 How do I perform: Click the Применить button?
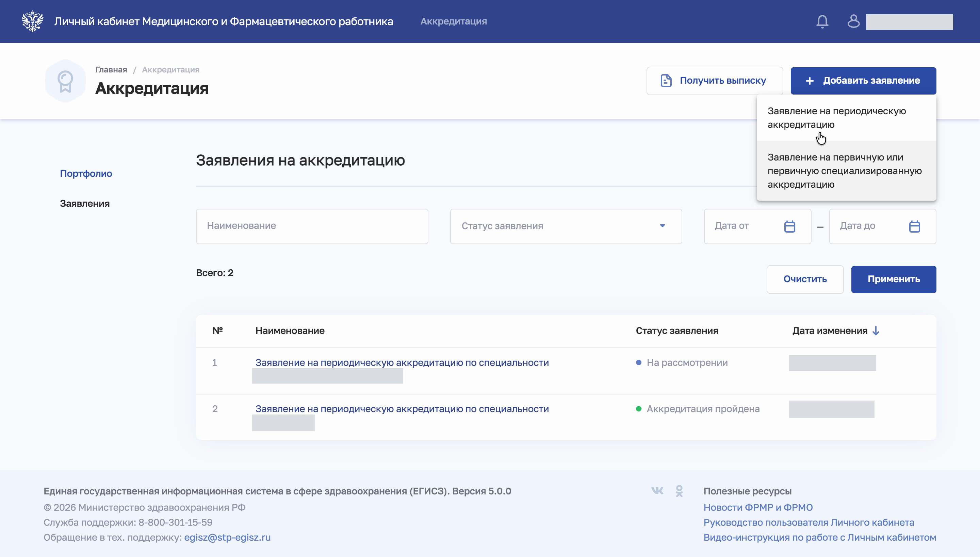[894, 279]
